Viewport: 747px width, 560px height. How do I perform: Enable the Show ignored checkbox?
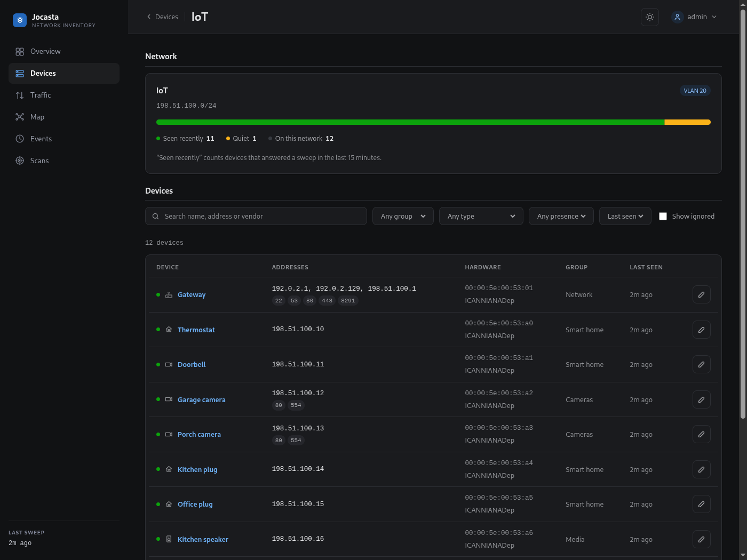point(663,216)
